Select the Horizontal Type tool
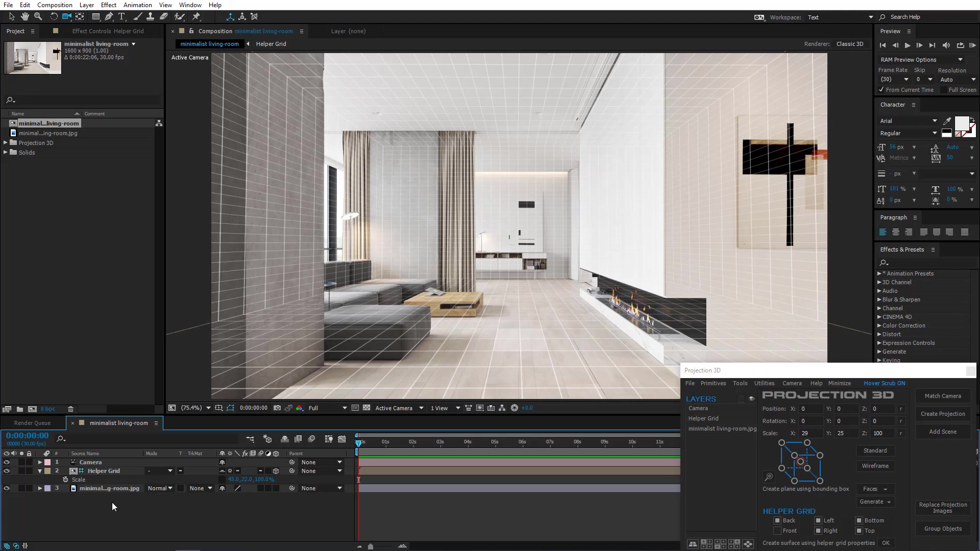 pos(121,16)
